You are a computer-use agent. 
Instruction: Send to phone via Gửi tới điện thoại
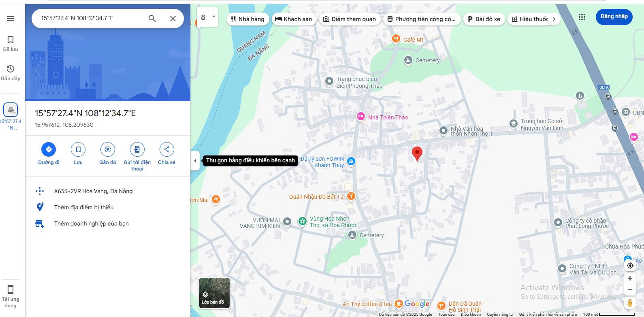point(137,157)
